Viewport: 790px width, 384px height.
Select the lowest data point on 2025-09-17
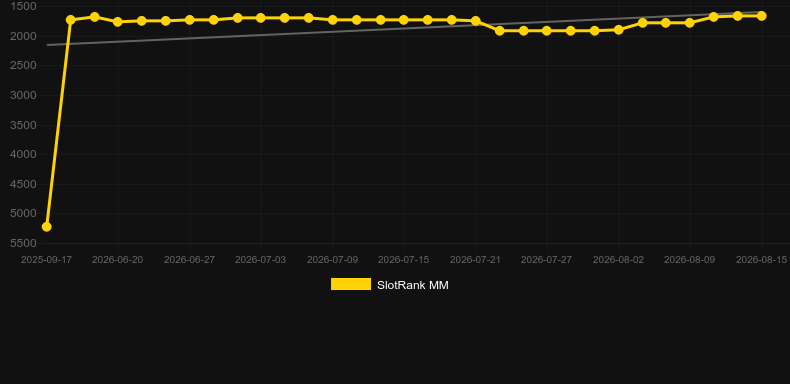pyautogui.click(x=46, y=227)
